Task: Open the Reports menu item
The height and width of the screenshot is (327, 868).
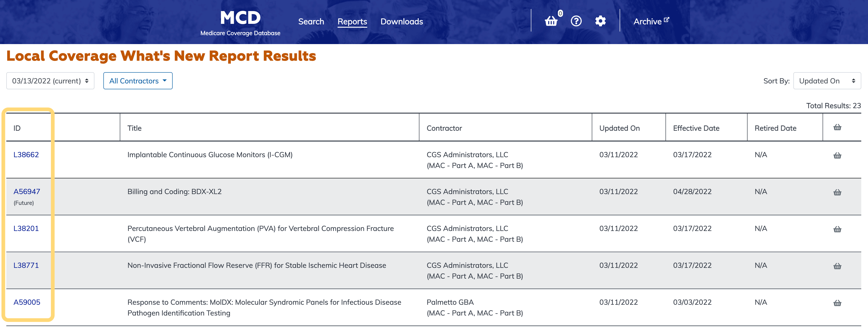Action: pos(352,22)
